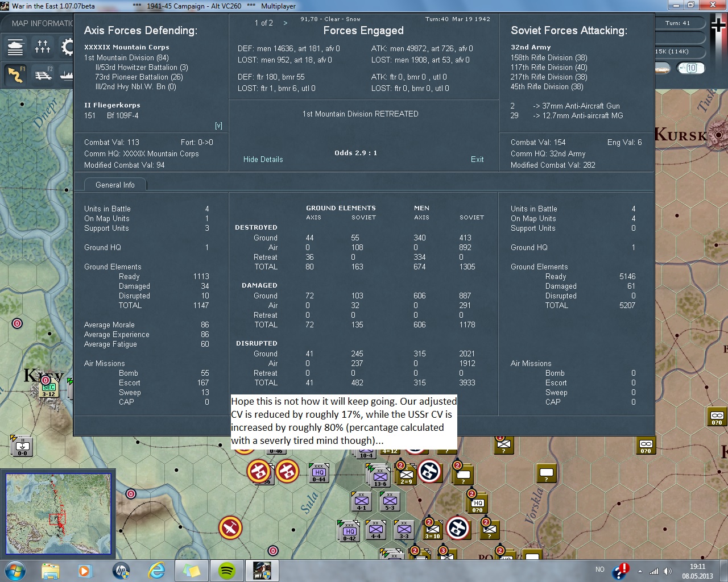Image resolution: width=728 pixels, height=582 pixels.
Task: Open the volume control tray icon
Action: pyautogui.click(x=668, y=571)
